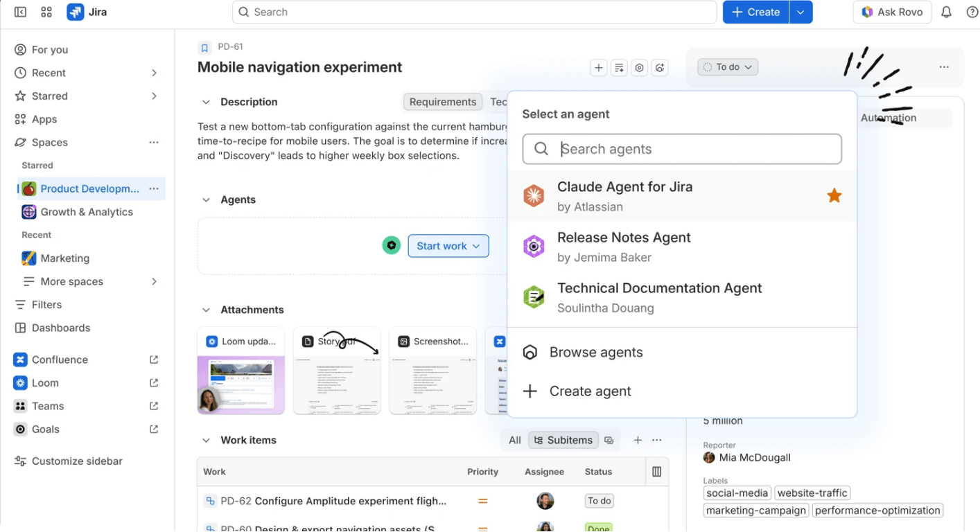Viewport: 980px width, 532px height.
Task: Collapse the Work items section
Action: click(206, 440)
